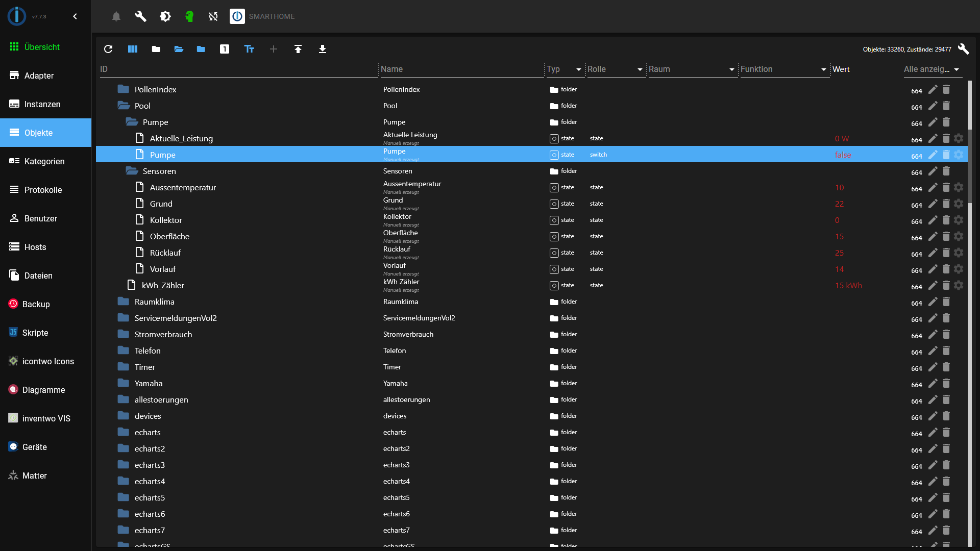Click the ID filter input field

[x=237, y=69]
